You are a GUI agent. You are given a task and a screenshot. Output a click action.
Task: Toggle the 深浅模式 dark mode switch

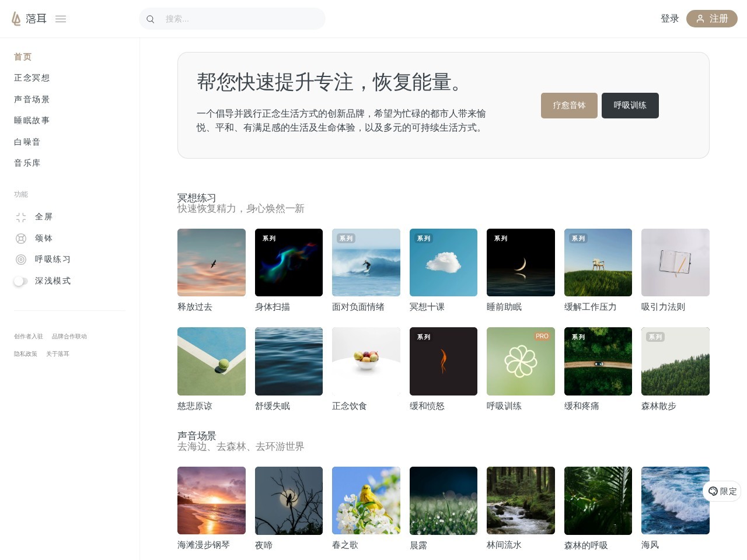coord(21,281)
